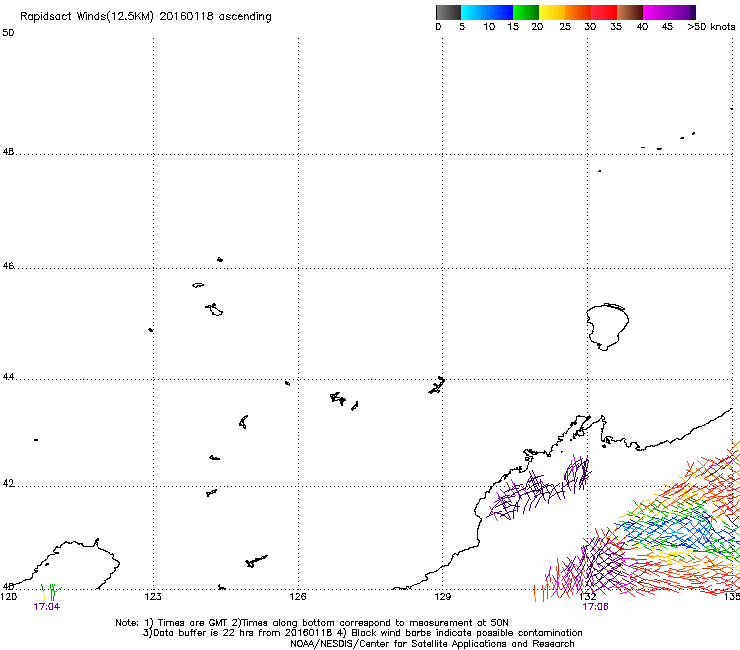Click the '>50 knots' legend label
This screenshot has height=650, width=740.
(x=711, y=27)
